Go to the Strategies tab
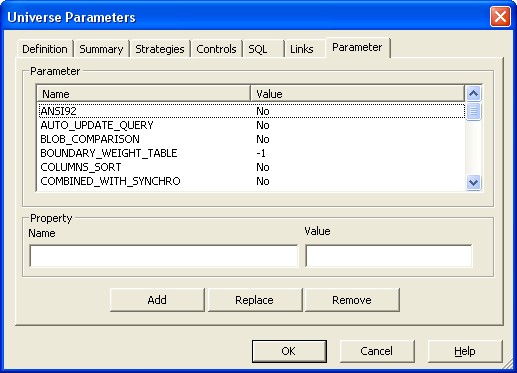 160,49
